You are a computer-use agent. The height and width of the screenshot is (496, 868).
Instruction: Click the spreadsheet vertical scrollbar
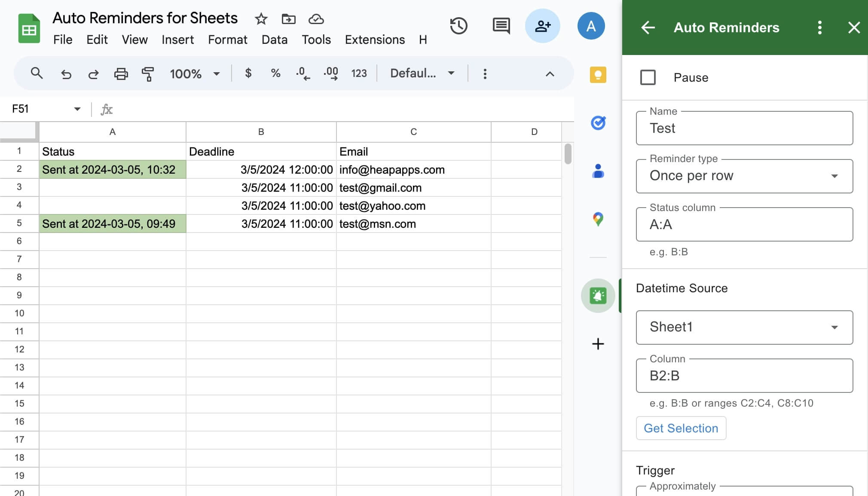[568, 154]
